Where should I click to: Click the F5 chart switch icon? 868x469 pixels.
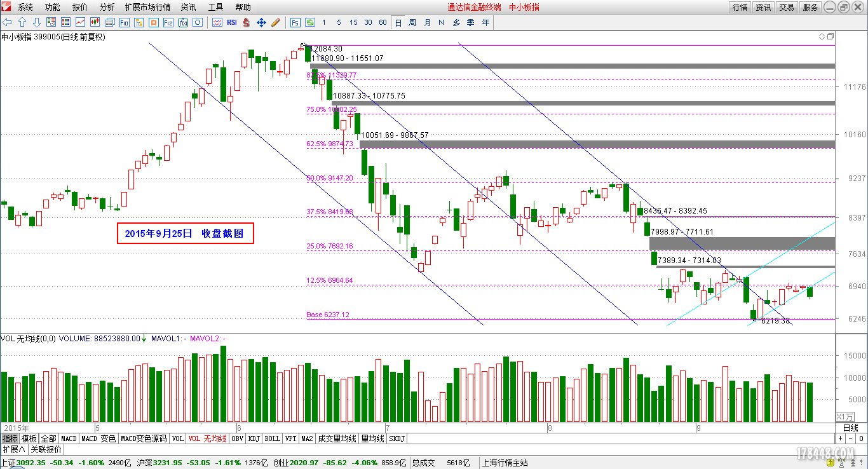click(x=295, y=22)
